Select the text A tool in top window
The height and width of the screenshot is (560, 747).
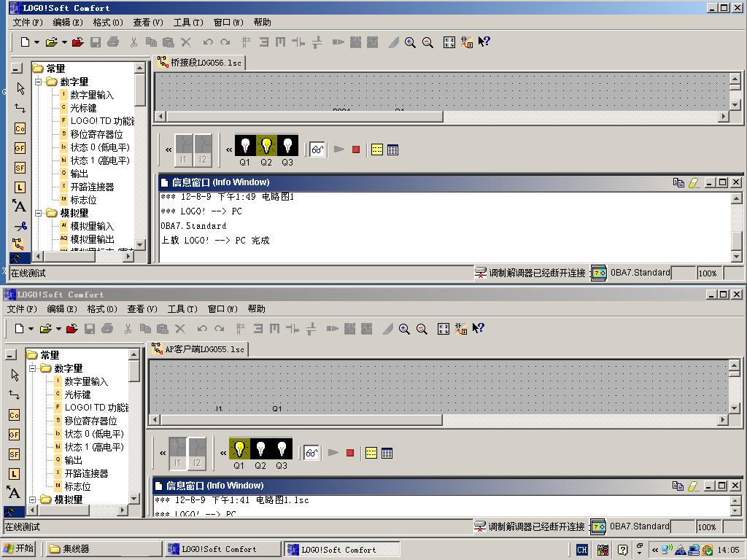19,206
